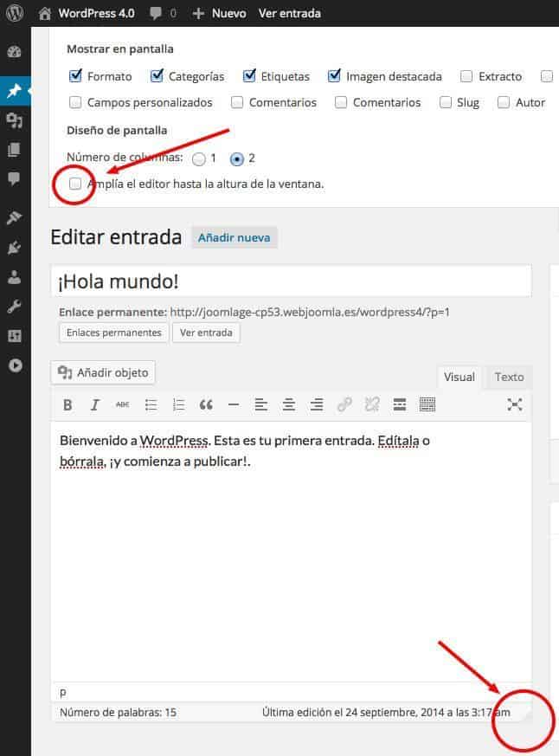559x756 pixels.
Task: Check 'Amplía el editor' full height option
Action: tap(75, 184)
